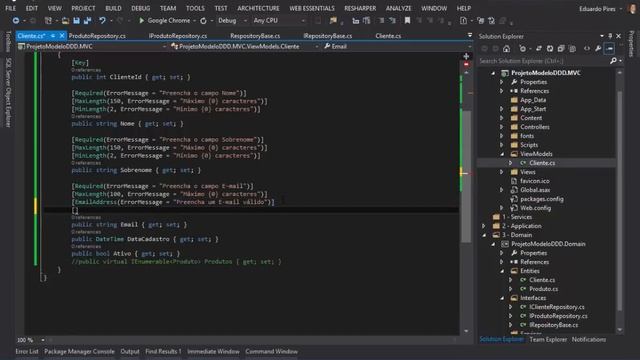This screenshot has height=360, width=640.
Task: Open the SQL Server Object Explorer side tab
Action: tap(8, 92)
